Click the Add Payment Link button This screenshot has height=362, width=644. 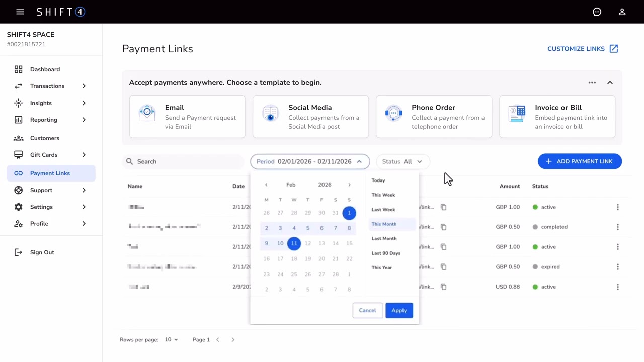click(580, 161)
